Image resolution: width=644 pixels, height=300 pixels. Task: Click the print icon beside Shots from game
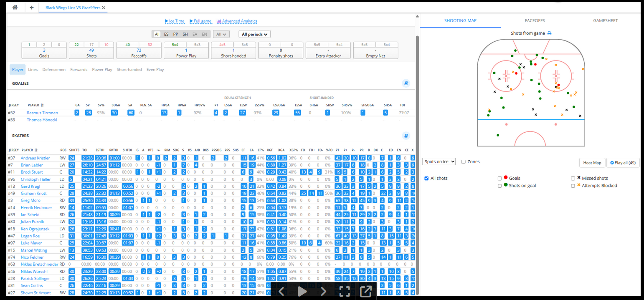tap(550, 33)
